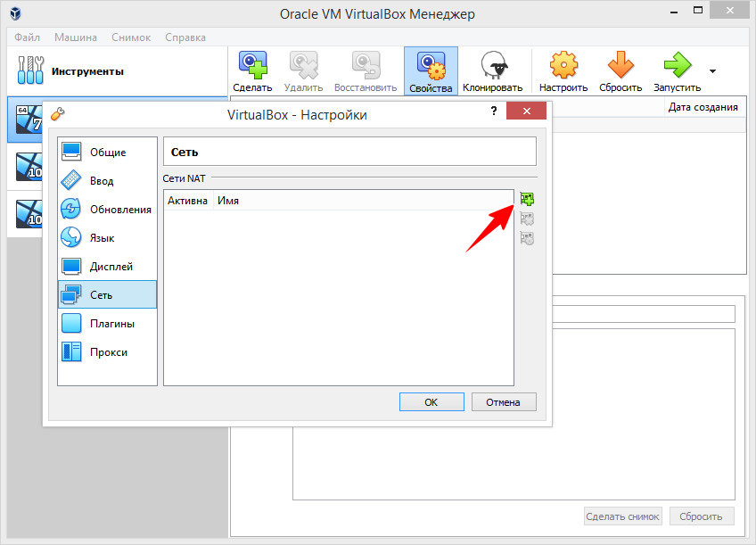Click the VirtualBox cube icon in title bar
756x545 pixels.
click(15, 13)
